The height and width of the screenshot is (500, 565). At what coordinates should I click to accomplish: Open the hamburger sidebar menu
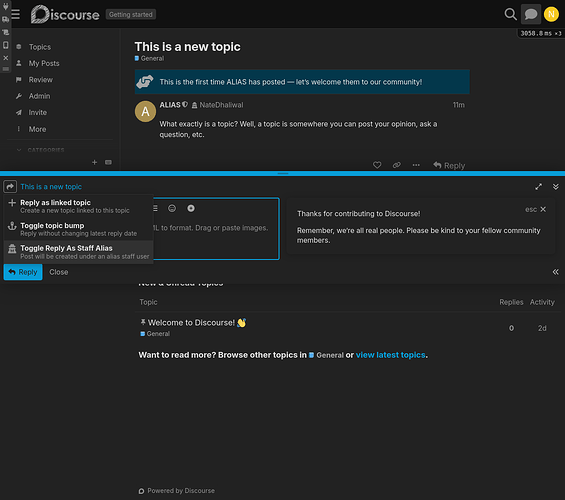tap(15, 14)
